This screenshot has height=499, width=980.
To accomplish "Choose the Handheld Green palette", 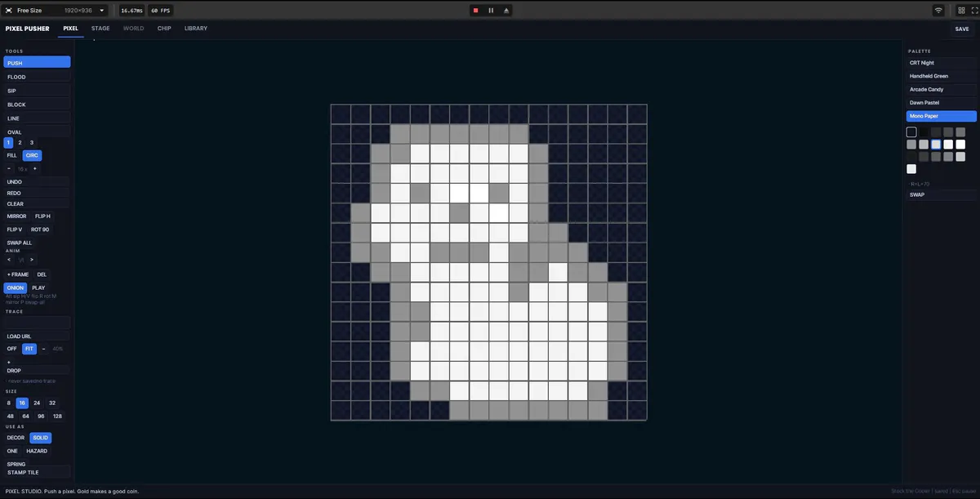I will [941, 76].
